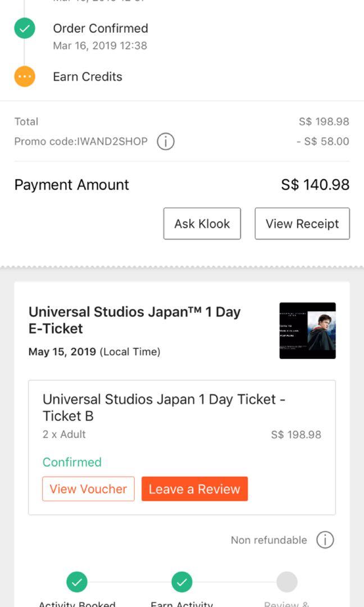Click the green Order Confirmed checkmark icon
Screen dimensions: 364x607
click(25, 29)
